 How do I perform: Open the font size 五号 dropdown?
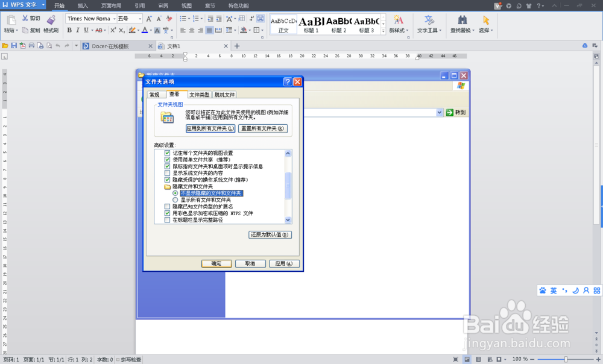140,19
